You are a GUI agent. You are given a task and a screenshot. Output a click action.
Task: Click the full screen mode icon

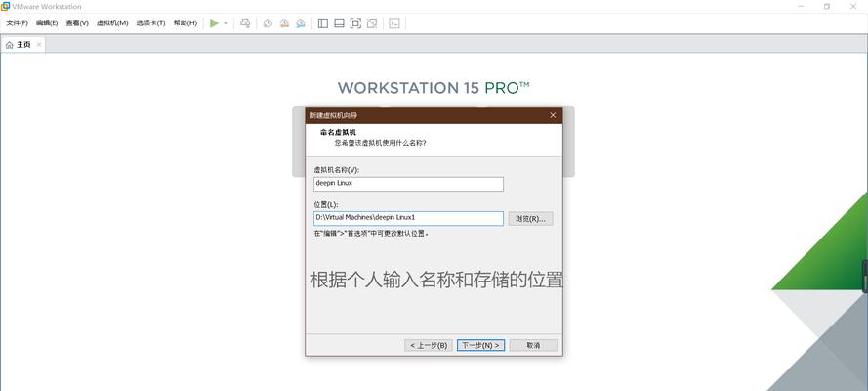click(356, 23)
